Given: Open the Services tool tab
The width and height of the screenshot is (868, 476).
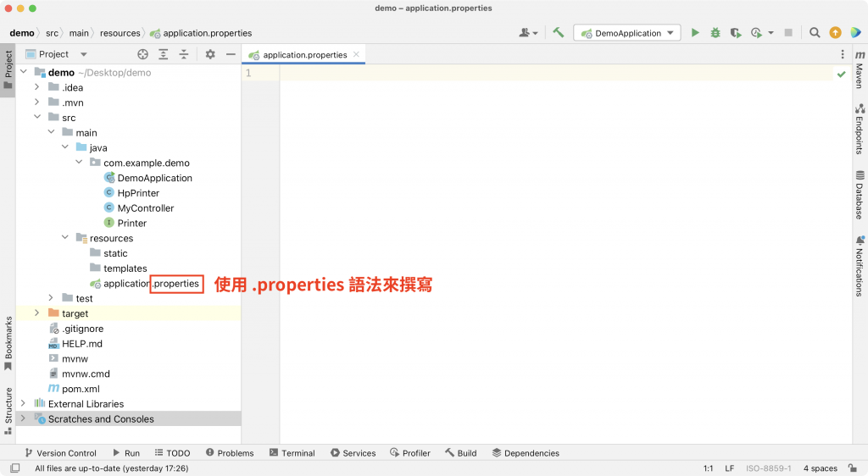Looking at the screenshot, I should (353, 453).
